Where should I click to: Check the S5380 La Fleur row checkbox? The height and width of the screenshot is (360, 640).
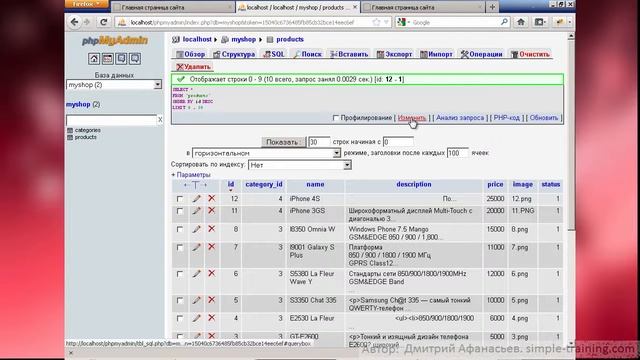pos(180,274)
